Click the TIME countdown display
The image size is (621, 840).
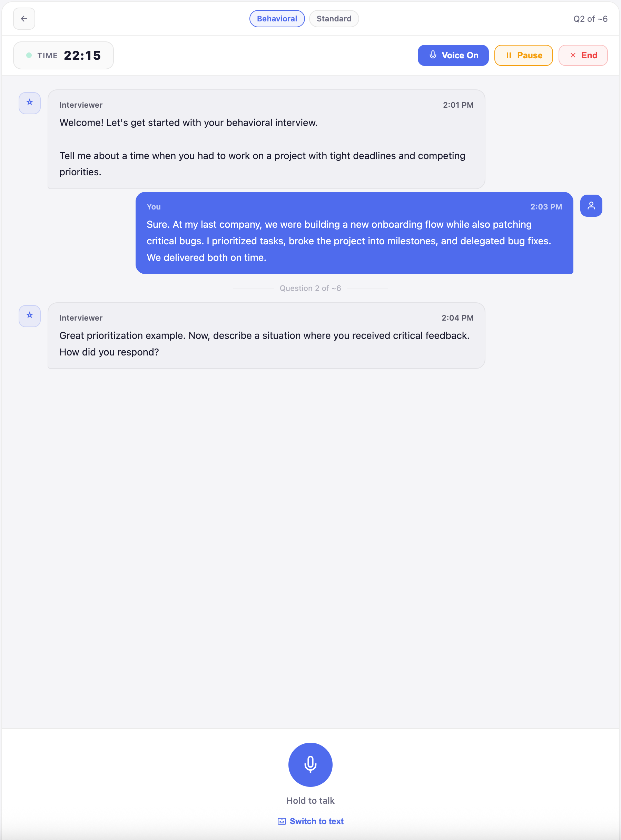[x=63, y=55]
